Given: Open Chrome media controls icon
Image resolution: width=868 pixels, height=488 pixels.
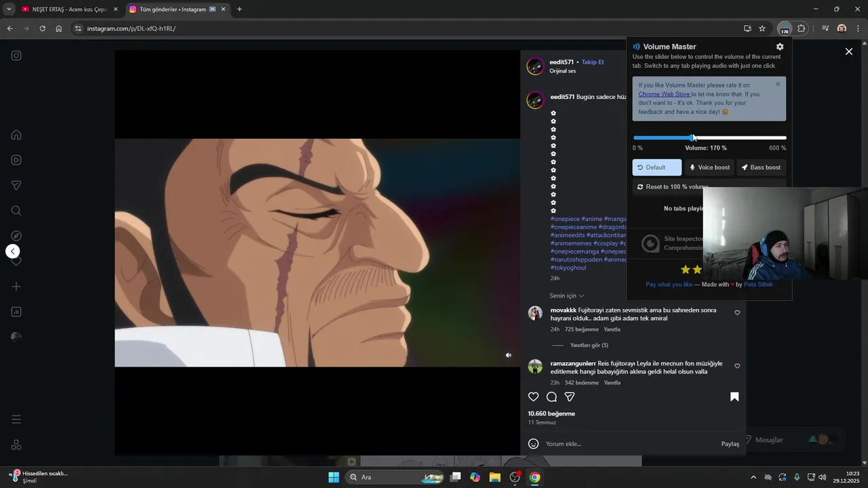Looking at the screenshot, I should pos(825,28).
